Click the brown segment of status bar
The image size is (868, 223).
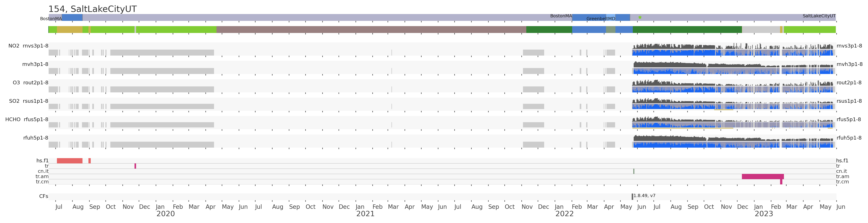[x=371, y=30]
